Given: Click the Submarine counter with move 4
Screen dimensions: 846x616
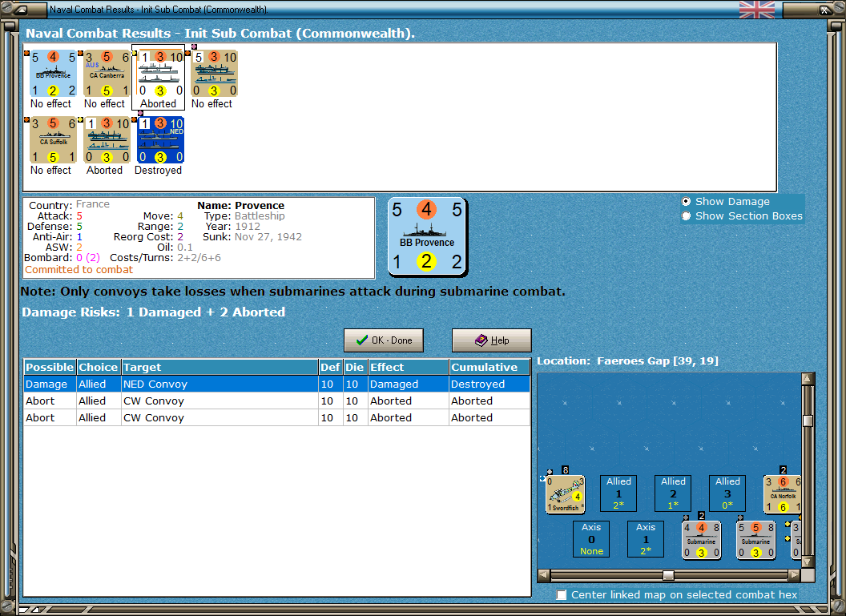Looking at the screenshot, I should (x=701, y=540).
